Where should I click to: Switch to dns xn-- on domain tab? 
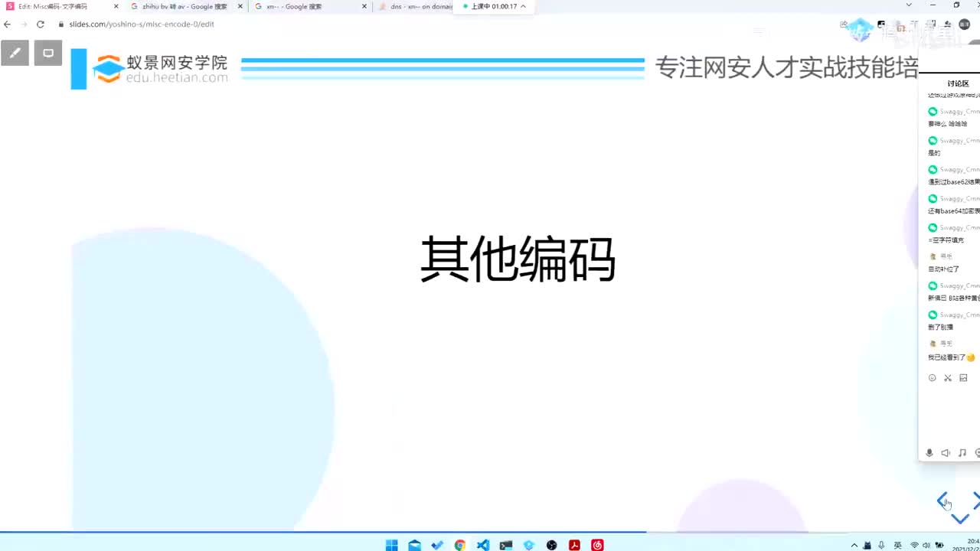point(417,6)
